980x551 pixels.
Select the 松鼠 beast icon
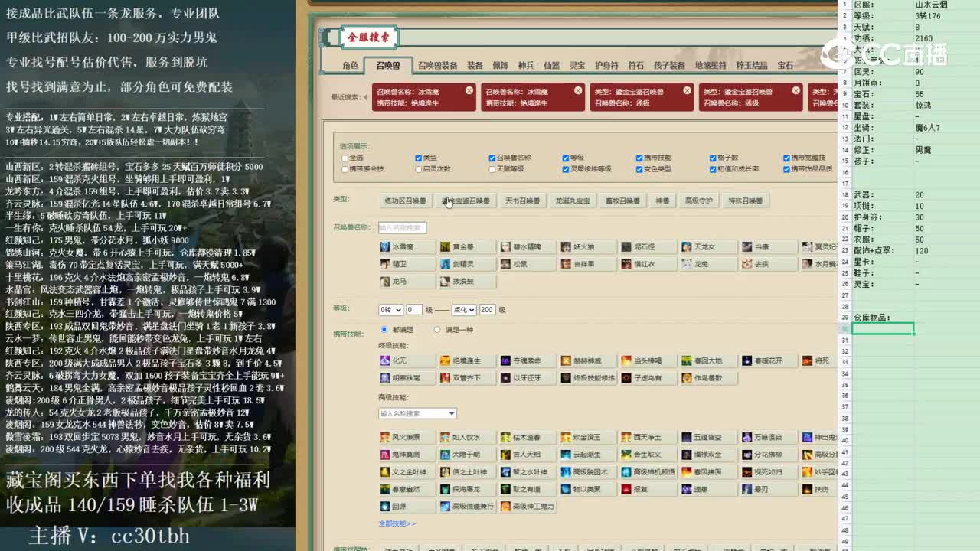click(527, 264)
